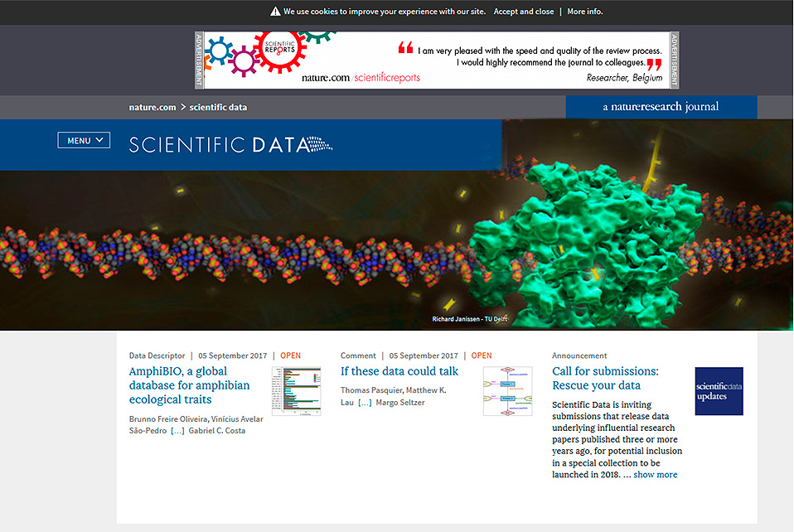Expand the MENU dropdown

(84, 140)
